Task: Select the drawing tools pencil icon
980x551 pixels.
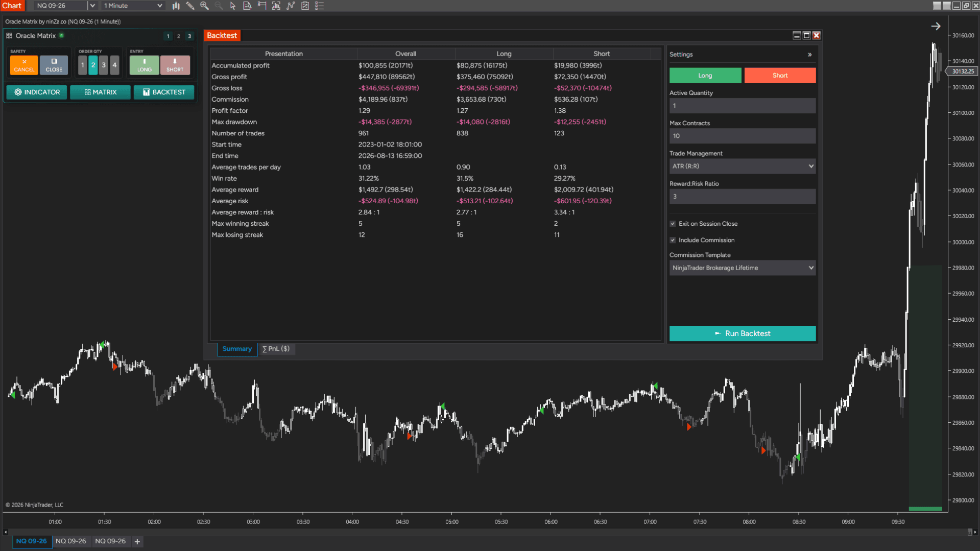Action: click(x=190, y=6)
